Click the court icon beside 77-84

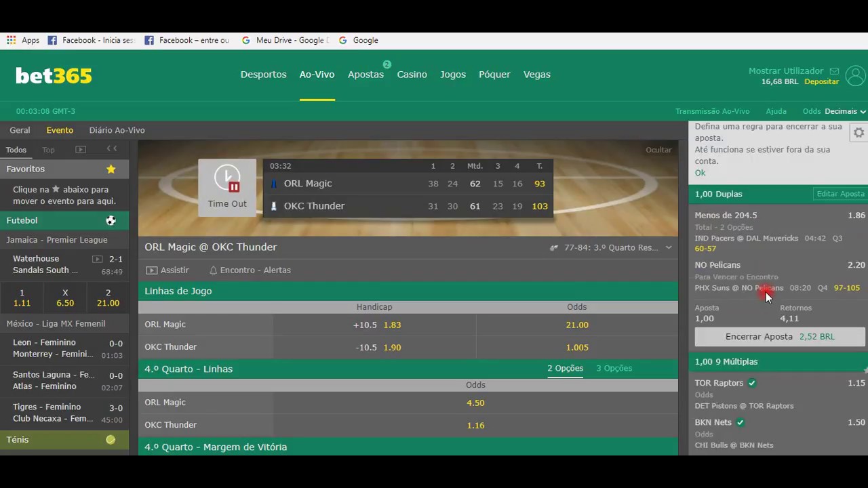[x=554, y=248]
